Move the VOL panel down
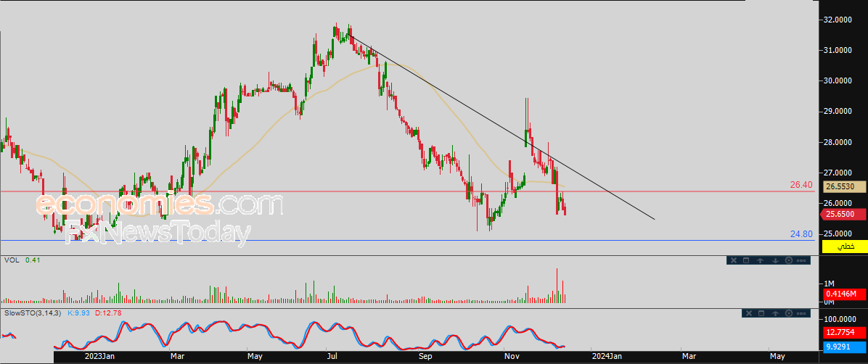Screen dimensions: 868x364 775,260
